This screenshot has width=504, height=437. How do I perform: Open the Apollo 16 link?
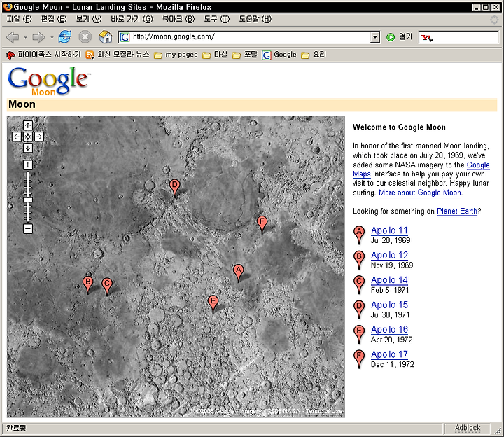pyautogui.click(x=390, y=329)
